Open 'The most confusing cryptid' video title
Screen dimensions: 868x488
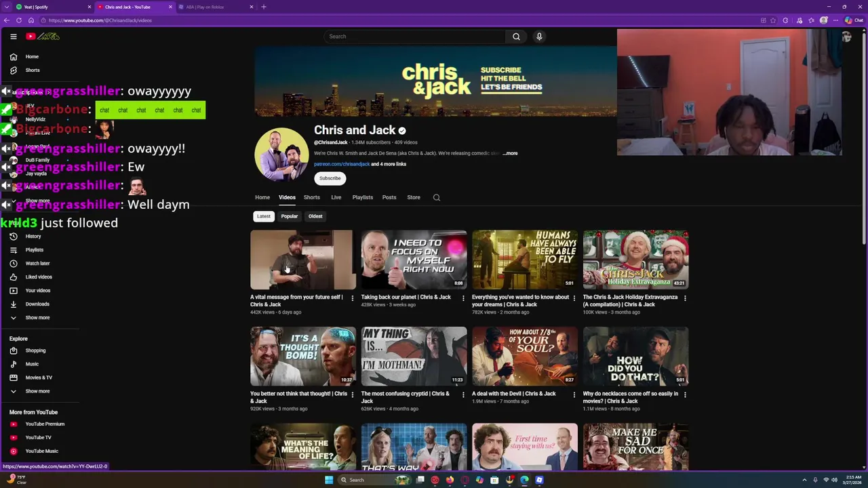[x=406, y=397]
